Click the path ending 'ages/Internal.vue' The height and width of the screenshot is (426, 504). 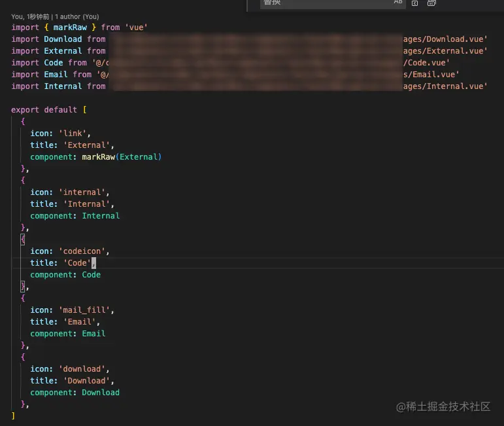(x=445, y=86)
